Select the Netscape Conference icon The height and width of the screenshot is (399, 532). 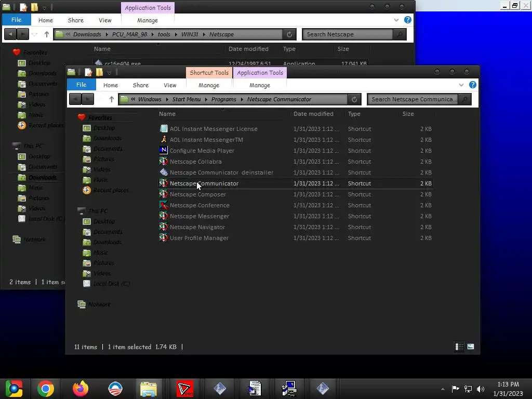(164, 205)
